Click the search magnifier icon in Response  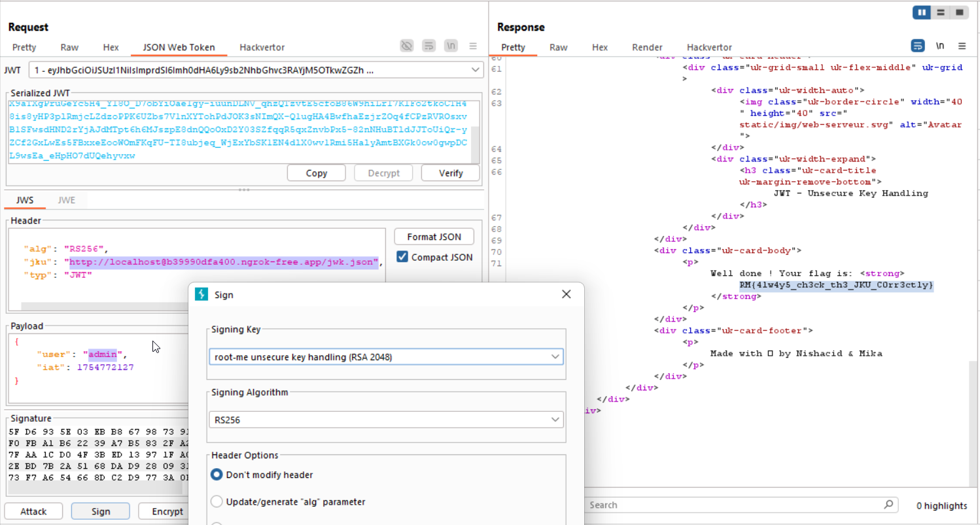(x=888, y=505)
